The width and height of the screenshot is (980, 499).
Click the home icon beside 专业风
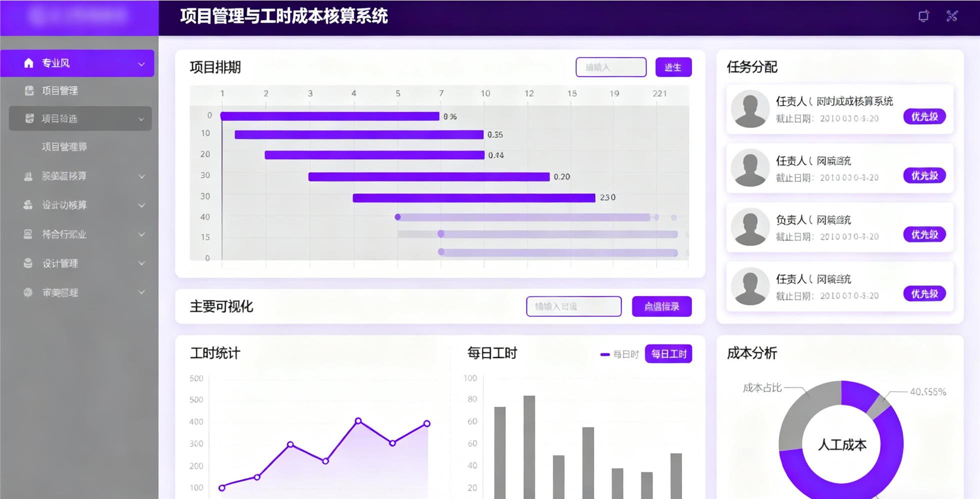[x=28, y=63]
